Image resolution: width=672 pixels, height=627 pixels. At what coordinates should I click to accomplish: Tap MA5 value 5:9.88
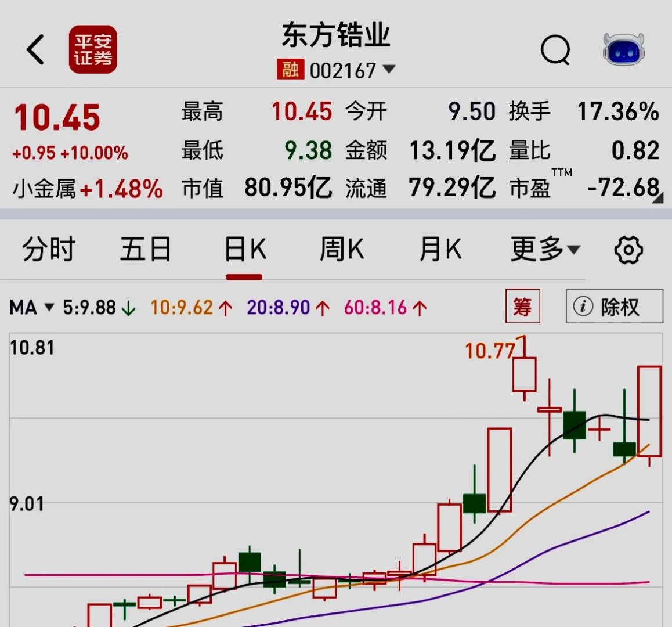tap(89, 308)
